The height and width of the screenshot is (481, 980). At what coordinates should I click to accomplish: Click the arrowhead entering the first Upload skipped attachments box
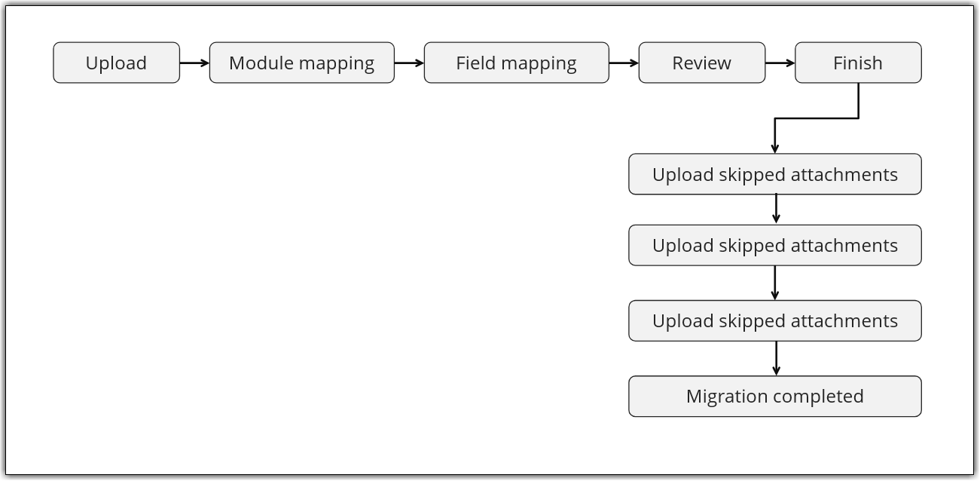pyautogui.click(x=774, y=149)
